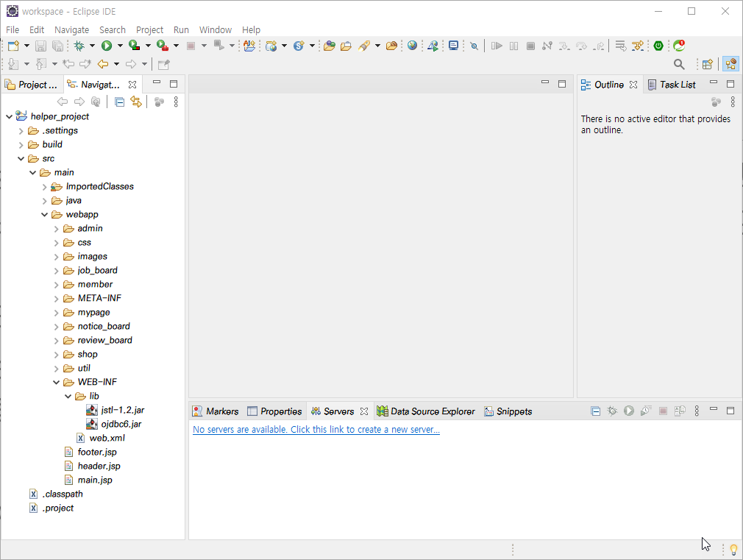Maximize the editor area
Viewport: 743px width, 560px height.
pos(562,84)
